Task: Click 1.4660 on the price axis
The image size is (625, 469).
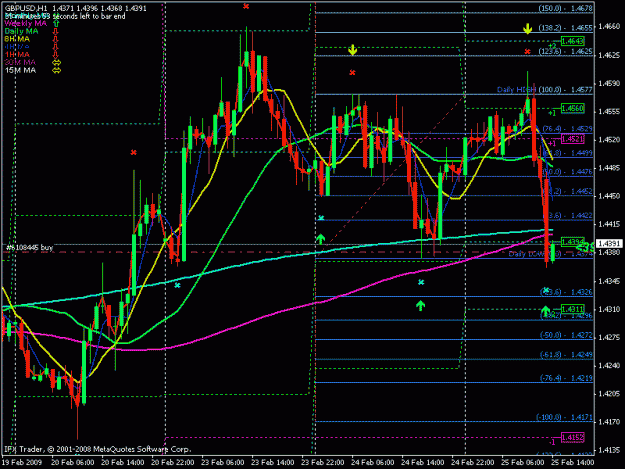Action: point(610,27)
